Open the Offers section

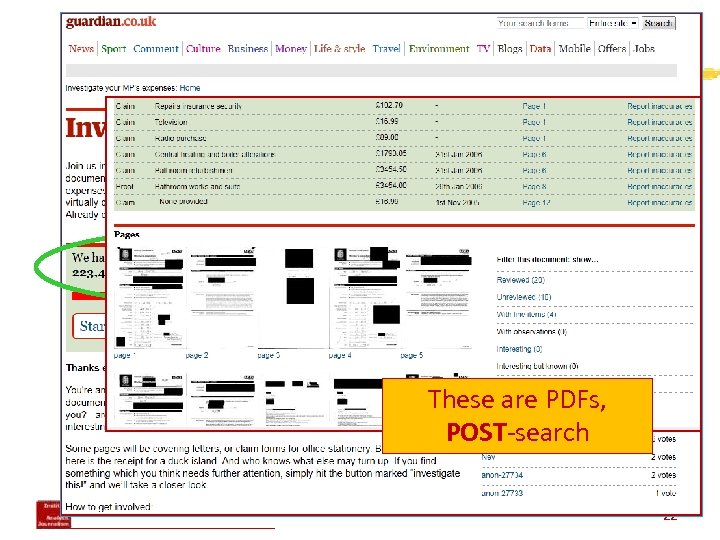click(612, 49)
